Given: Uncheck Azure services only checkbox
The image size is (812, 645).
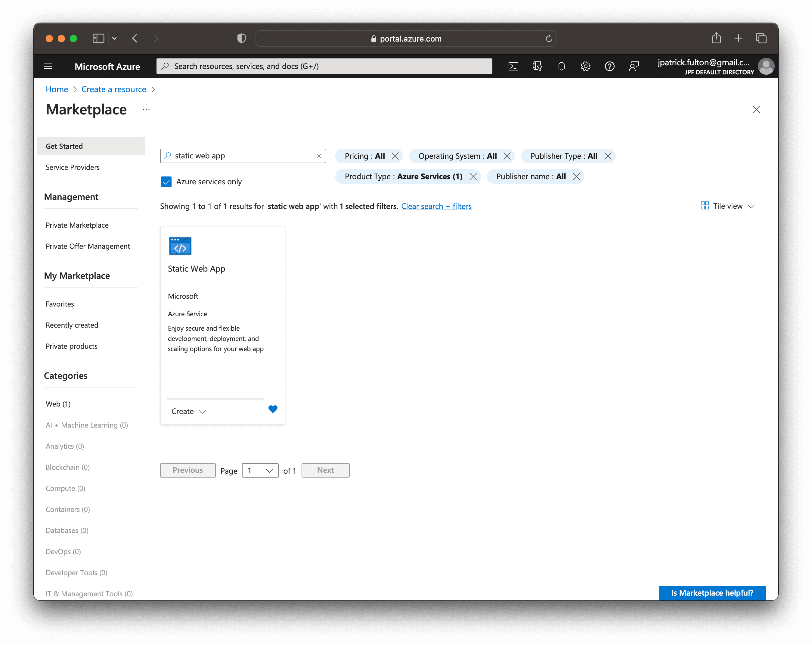Looking at the screenshot, I should [x=166, y=182].
